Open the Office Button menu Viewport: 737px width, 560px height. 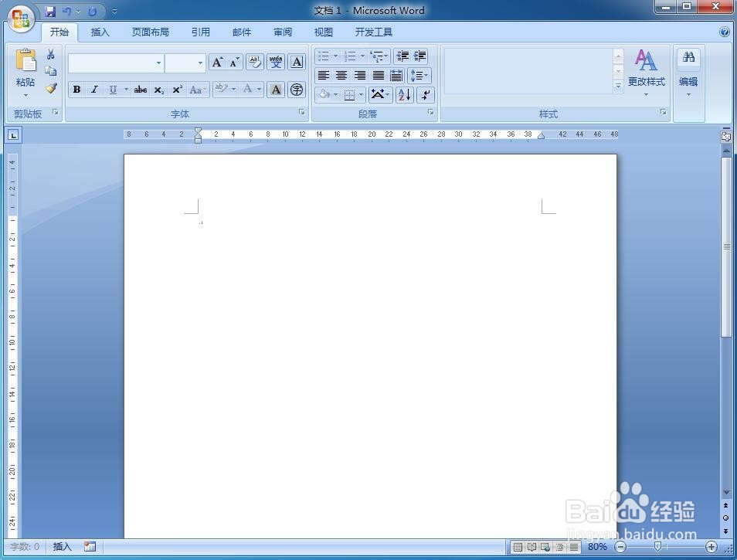[21, 19]
